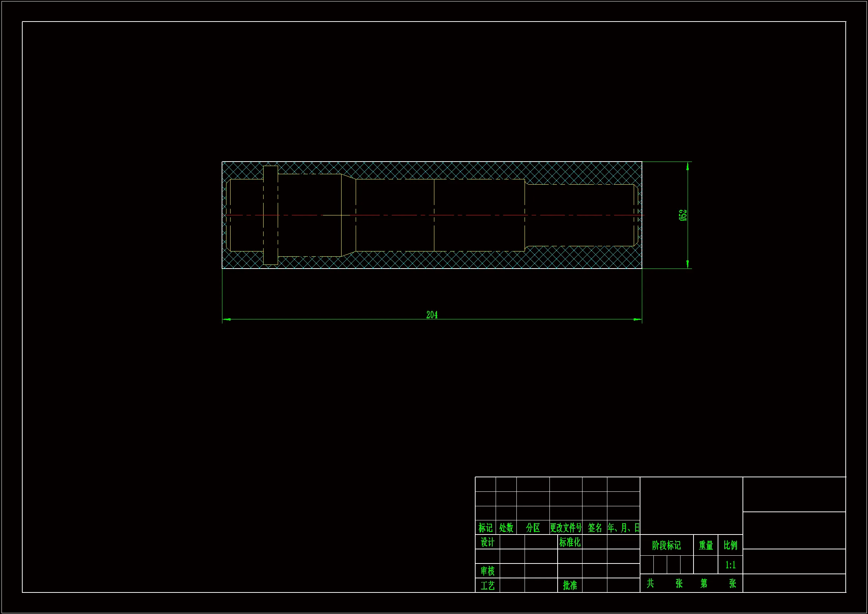Select the 更改文件号 column header
This screenshot has width=868, height=614.
[565, 527]
